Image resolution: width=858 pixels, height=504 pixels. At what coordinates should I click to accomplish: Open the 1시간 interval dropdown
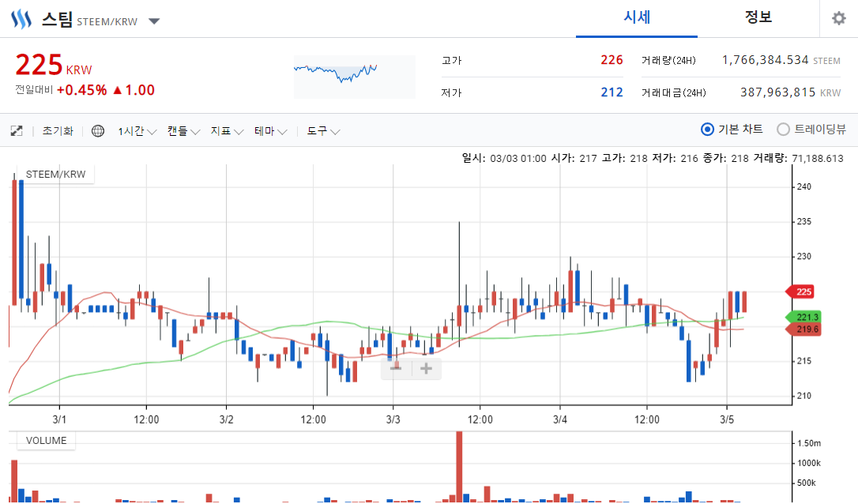[137, 131]
